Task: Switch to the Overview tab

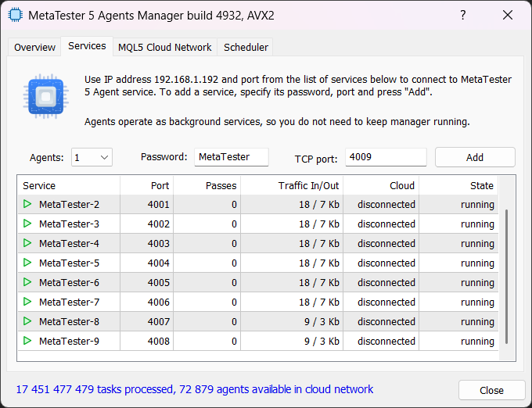Action: pyautogui.click(x=34, y=47)
